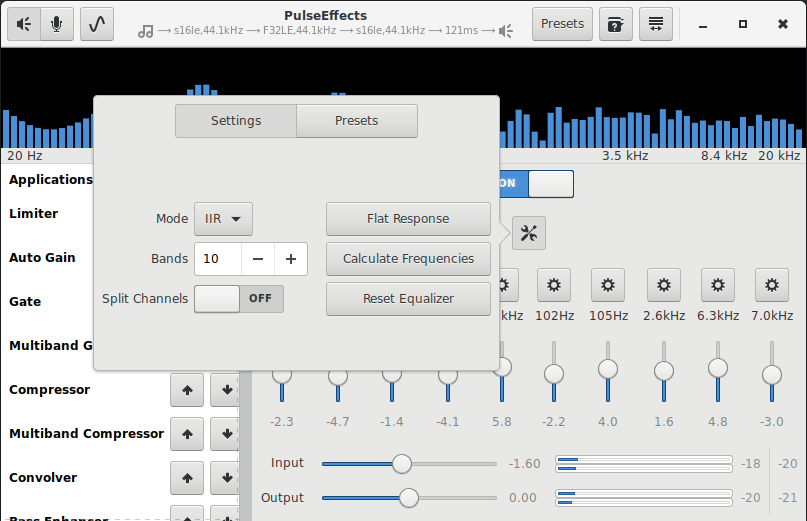Increase the number of bands with plus
This screenshot has width=807, height=521.
291,259
